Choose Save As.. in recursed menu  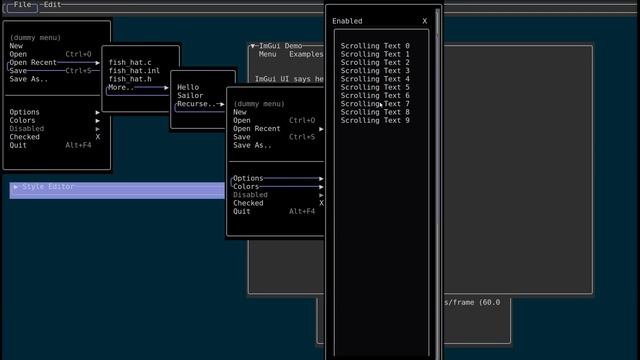coord(278,145)
